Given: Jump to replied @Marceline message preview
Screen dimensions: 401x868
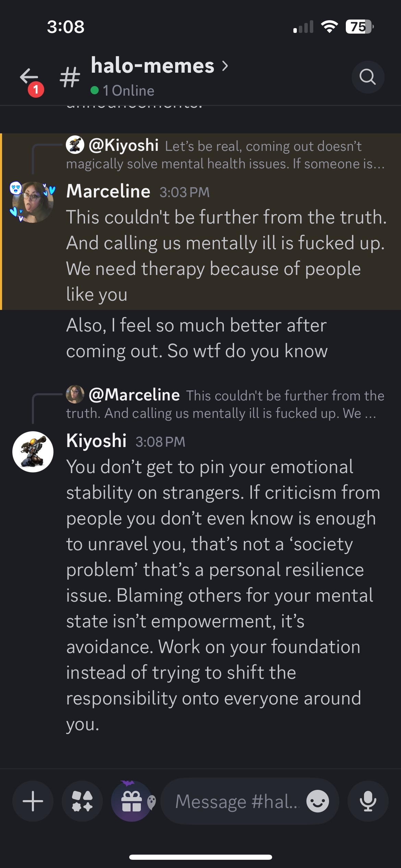Looking at the screenshot, I should point(224,404).
